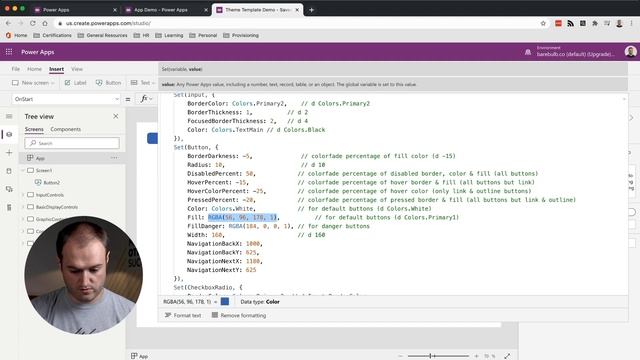Screen dimensions: 640x360
Task: Click the red browser extension icon
Action: [x=558, y=23]
